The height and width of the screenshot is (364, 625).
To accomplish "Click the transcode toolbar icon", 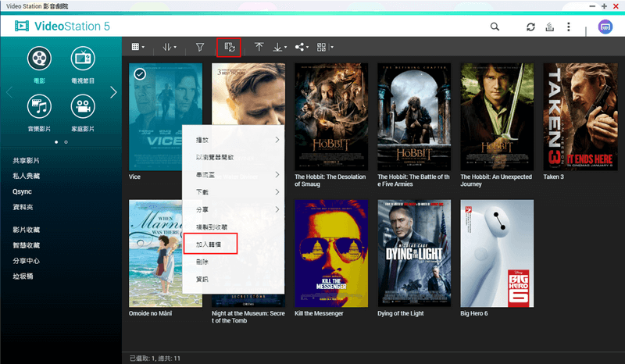I will click(x=229, y=47).
